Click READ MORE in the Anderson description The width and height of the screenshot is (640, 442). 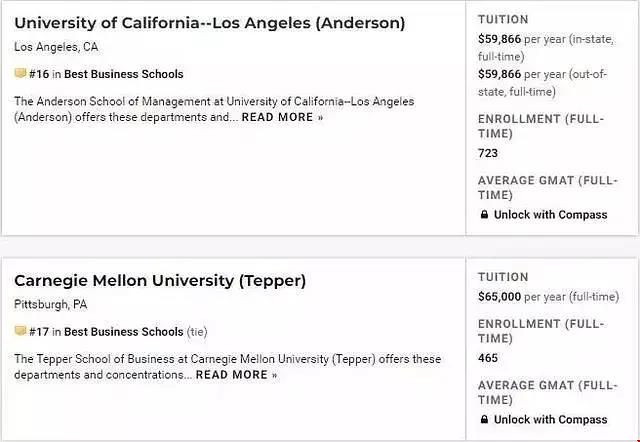pos(282,117)
